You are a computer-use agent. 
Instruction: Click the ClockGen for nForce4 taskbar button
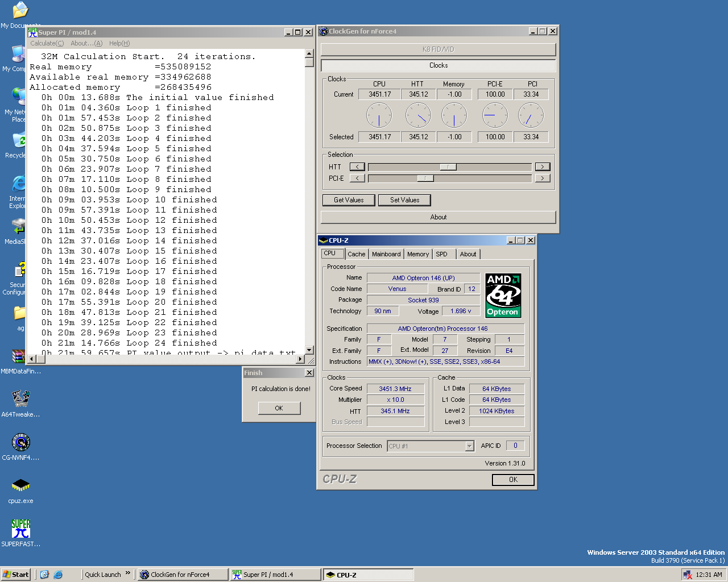click(183, 575)
